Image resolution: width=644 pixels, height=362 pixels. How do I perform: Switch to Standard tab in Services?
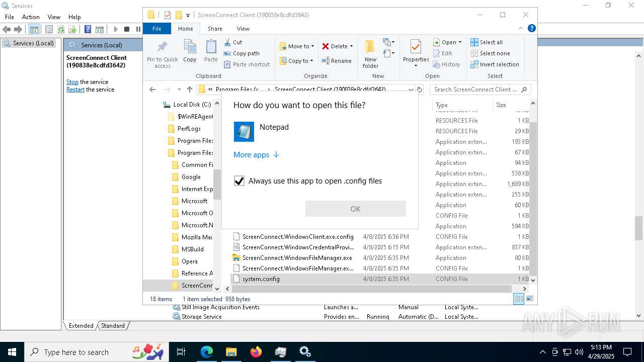113,326
